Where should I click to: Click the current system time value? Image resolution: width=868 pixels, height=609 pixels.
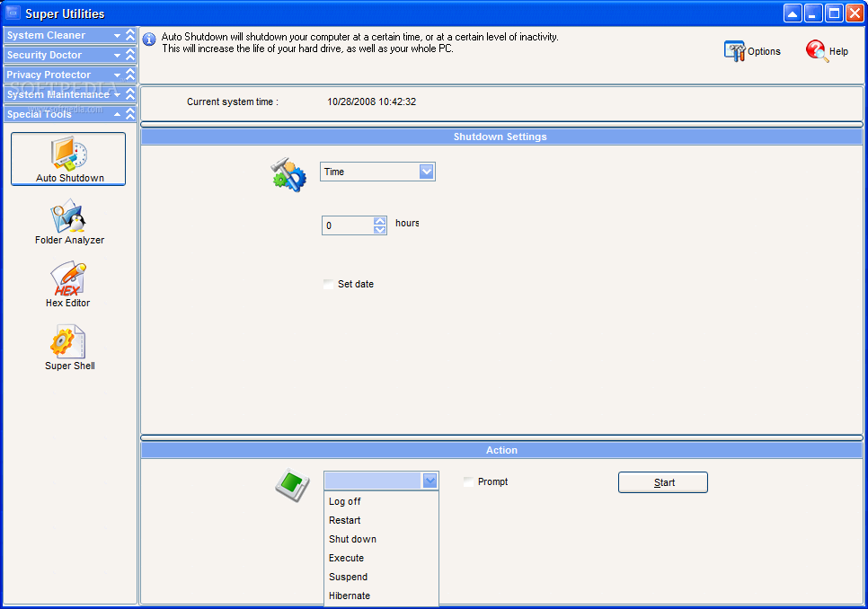pos(371,101)
